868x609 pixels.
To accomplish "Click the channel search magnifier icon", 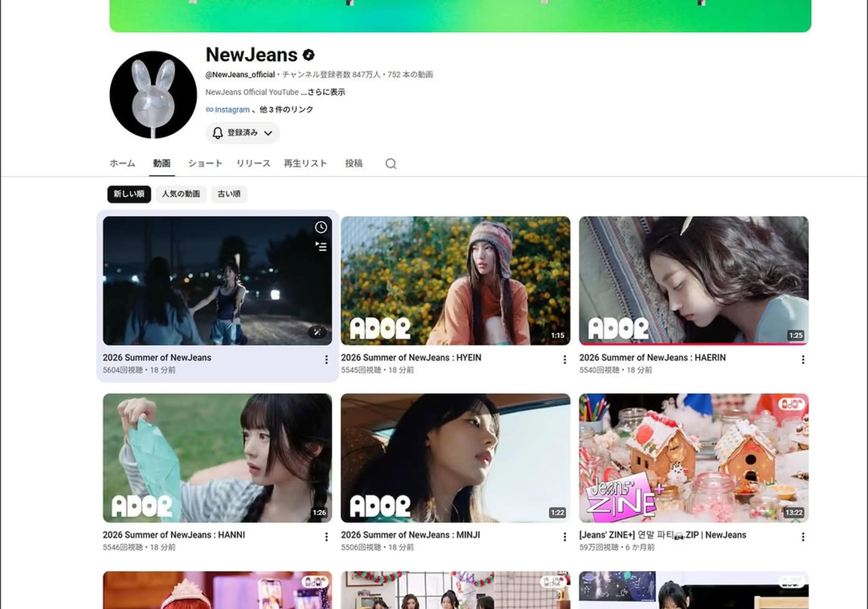I will (x=391, y=163).
